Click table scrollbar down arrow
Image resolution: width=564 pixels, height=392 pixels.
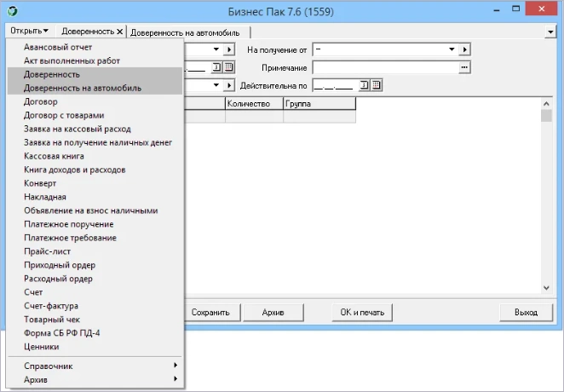coord(547,287)
